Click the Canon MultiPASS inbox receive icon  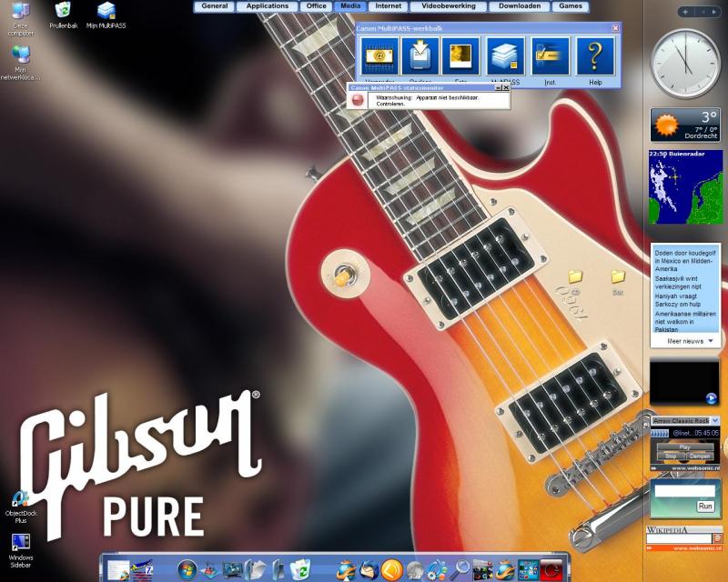(x=420, y=56)
